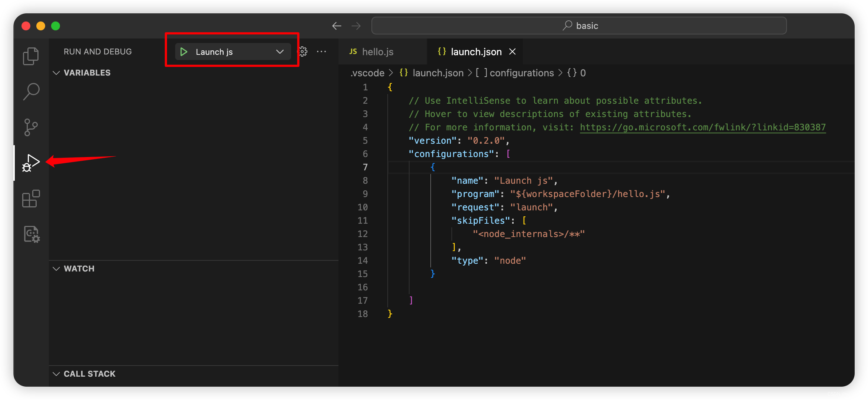
Task: Click line number 18 in gutter
Action: coord(363,314)
